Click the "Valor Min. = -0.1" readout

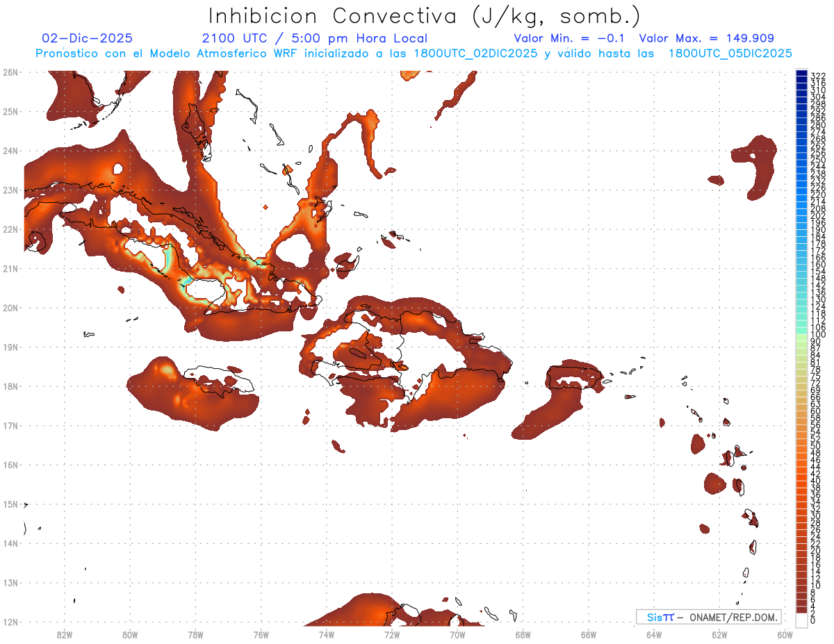click(x=570, y=38)
